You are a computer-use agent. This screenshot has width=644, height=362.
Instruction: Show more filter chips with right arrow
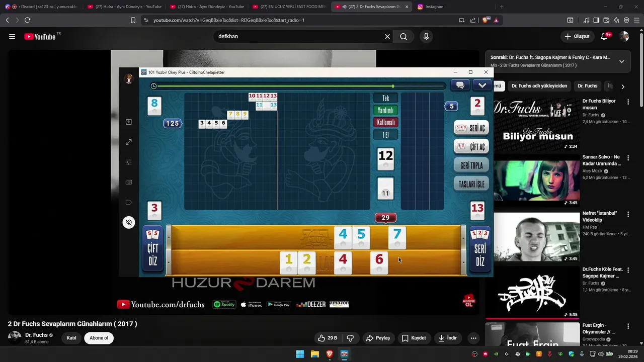click(623, 86)
